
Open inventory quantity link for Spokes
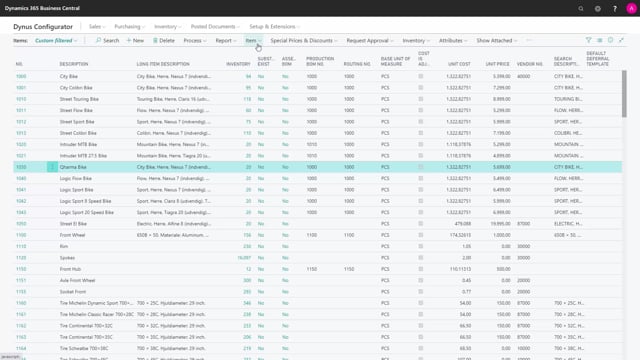coord(244,258)
